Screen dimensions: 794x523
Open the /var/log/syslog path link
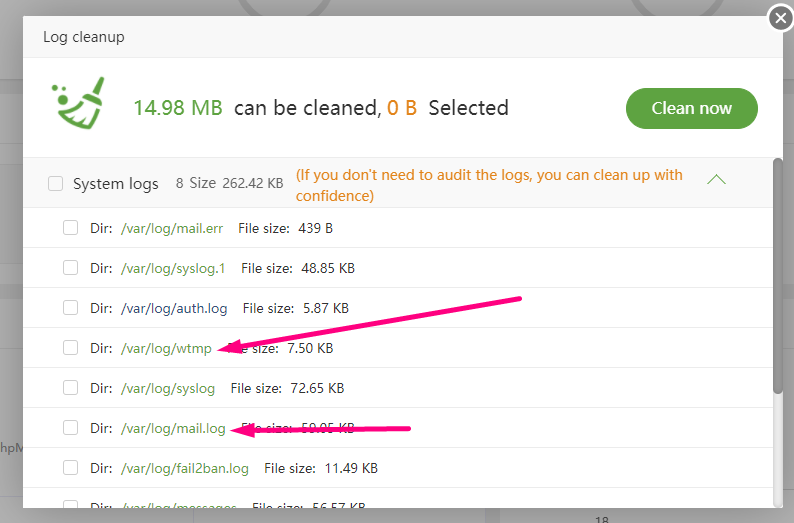pos(167,388)
